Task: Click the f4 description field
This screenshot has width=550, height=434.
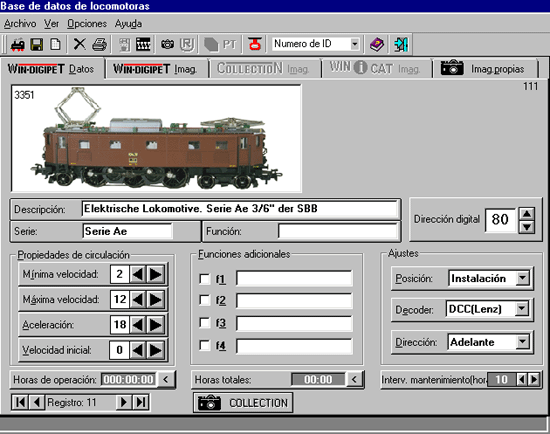Action: [294, 346]
